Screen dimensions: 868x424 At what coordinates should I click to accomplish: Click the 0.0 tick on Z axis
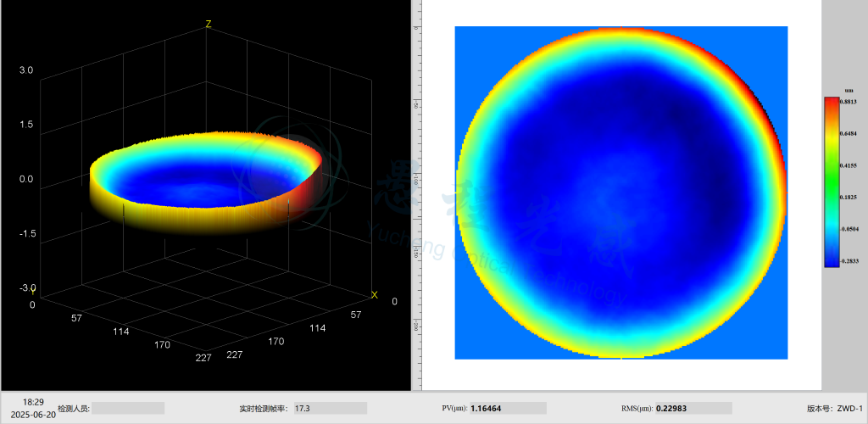26,179
